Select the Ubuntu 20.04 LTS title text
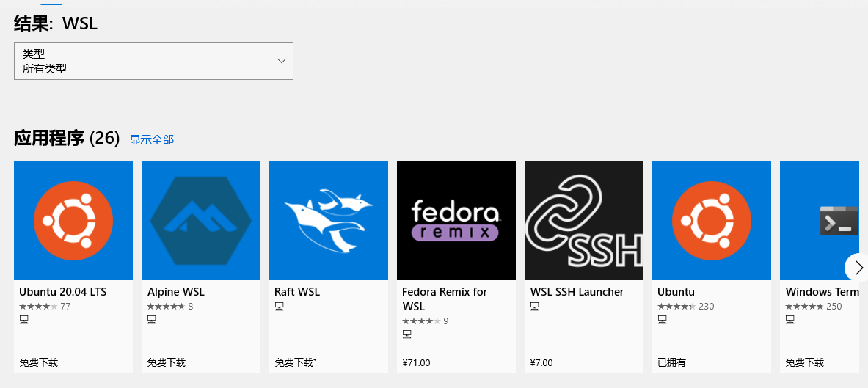Screen dimensions: 868x388 tap(62, 292)
